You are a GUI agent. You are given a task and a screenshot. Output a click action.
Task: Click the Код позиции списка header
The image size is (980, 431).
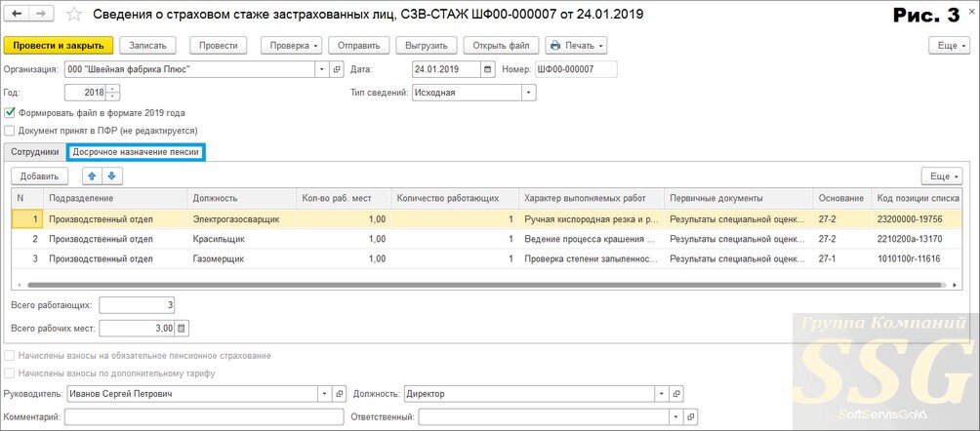(x=918, y=199)
